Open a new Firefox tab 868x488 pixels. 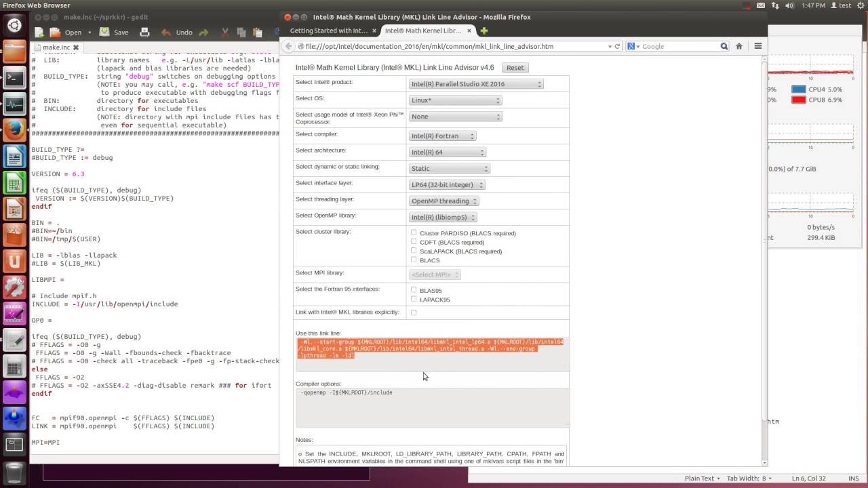[x=484, y=30]
